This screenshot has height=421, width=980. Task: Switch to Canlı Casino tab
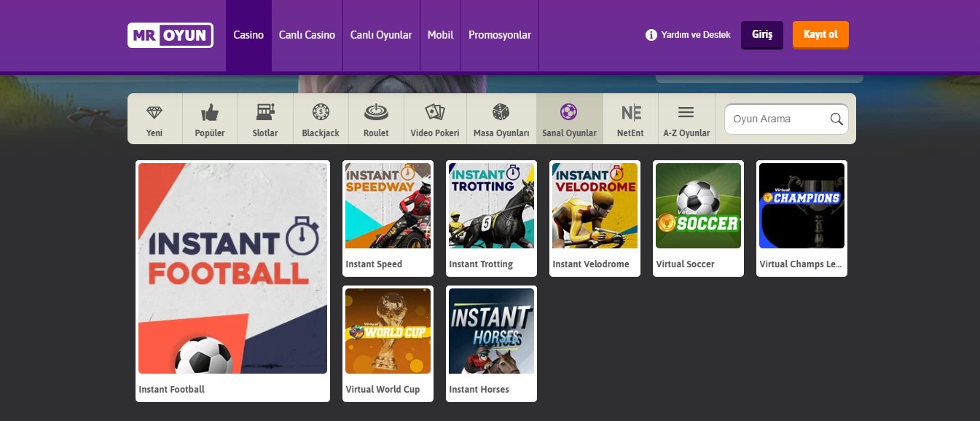[x=307, y=35]
